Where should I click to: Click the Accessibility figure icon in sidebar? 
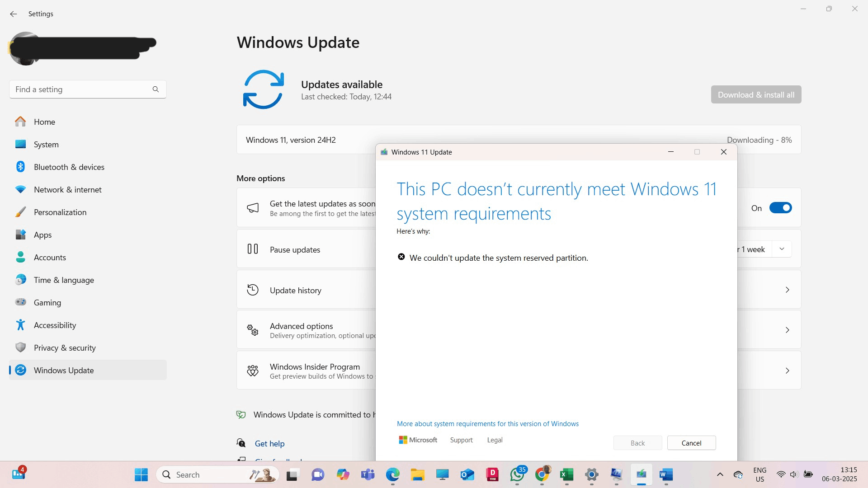[21, 325]
